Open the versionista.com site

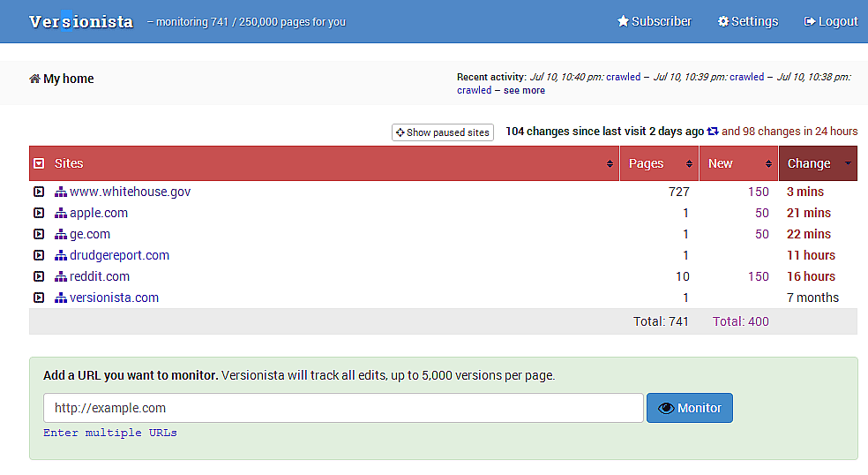114,298
